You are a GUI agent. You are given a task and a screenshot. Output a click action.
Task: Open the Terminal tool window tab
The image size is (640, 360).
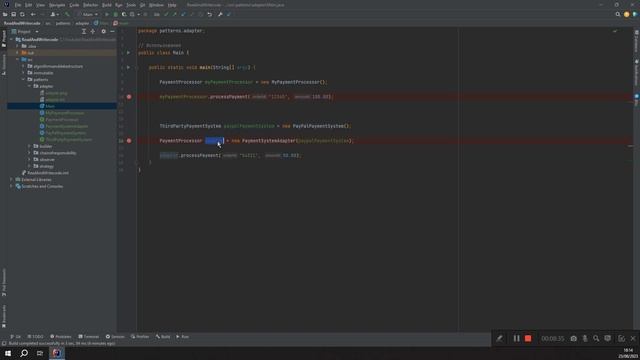89,337
